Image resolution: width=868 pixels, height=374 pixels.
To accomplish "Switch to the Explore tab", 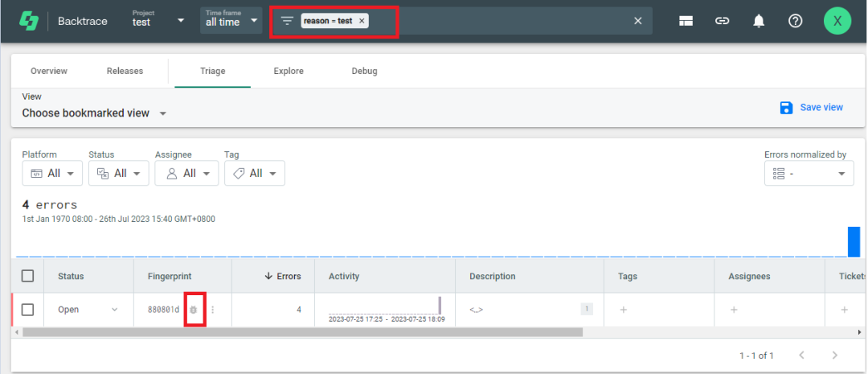I will (x=289, y=71).
